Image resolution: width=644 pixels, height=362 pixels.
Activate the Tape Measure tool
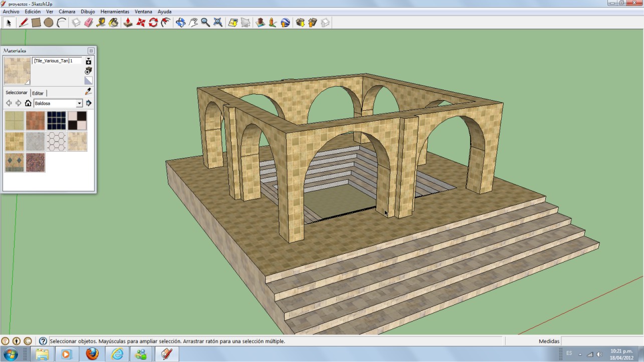pos(101,23)
